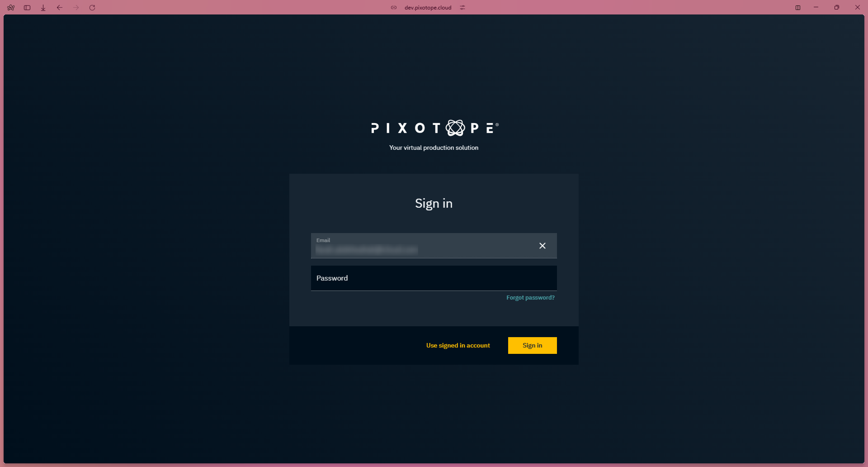Reload the page with refresh icon
This screenshot has width=868, height=467.
tap(92, 7)
